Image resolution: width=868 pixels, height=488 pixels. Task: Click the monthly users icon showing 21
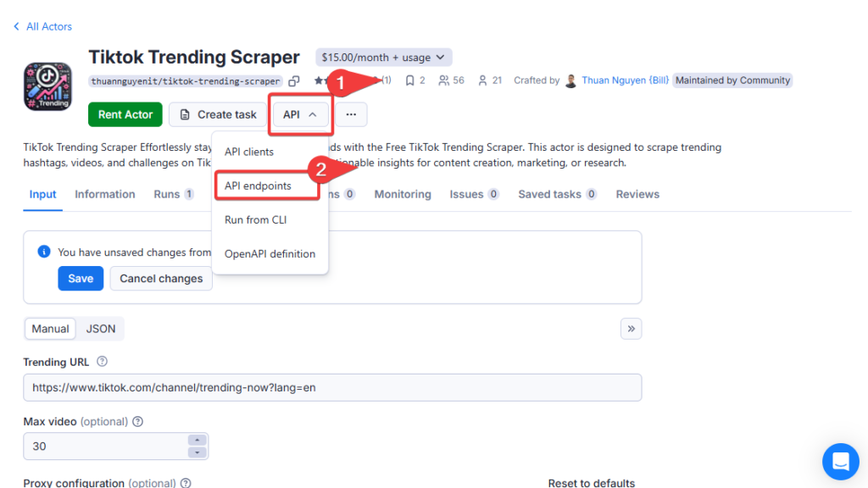pyautogui.click(x=482, y=80)
